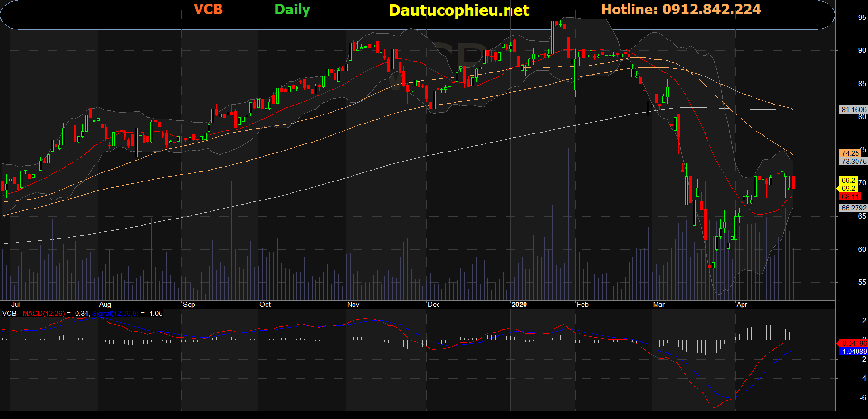Click the orange 74.25 price label

tap(850, 153)
